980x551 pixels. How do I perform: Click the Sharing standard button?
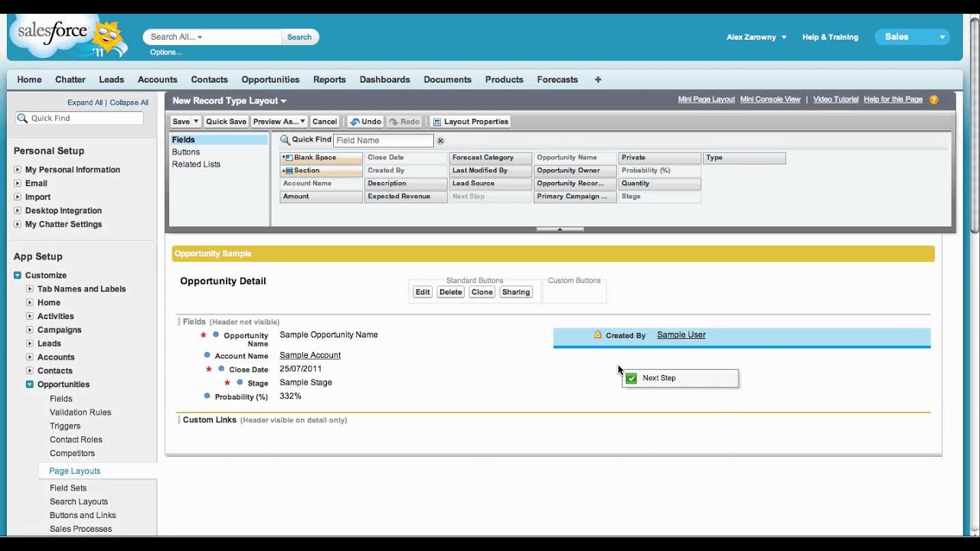[516, 292]
